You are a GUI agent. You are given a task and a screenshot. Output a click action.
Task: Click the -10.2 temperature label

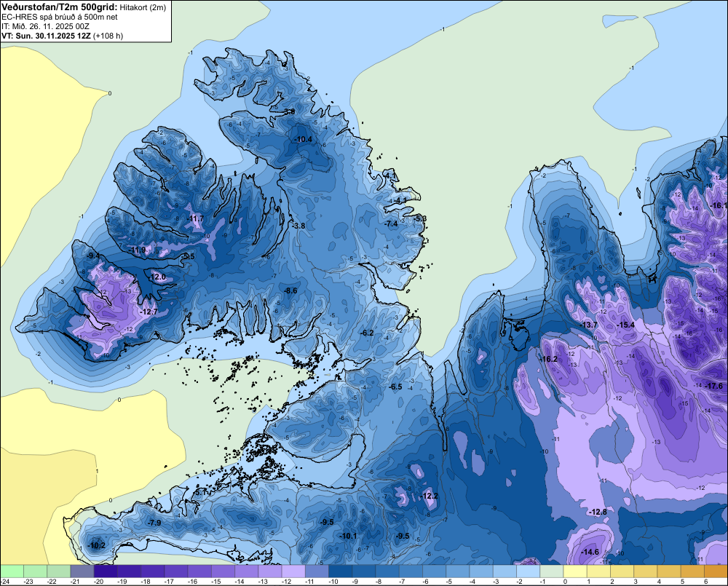97,546
